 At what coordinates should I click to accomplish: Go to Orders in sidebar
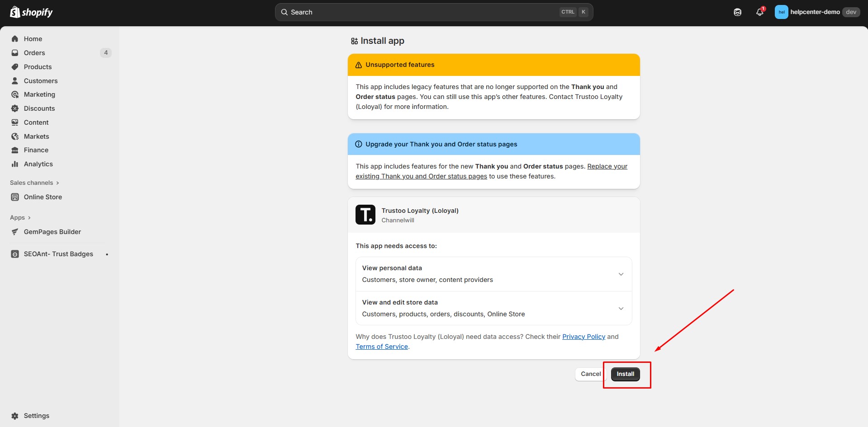click(x=34, y=53)
